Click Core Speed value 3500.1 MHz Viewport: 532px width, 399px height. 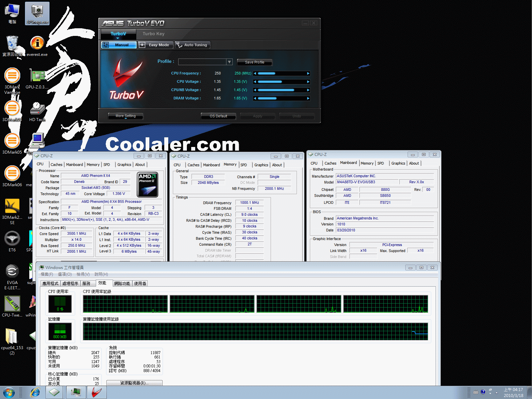pyautogui.click(x=76, y=233)
